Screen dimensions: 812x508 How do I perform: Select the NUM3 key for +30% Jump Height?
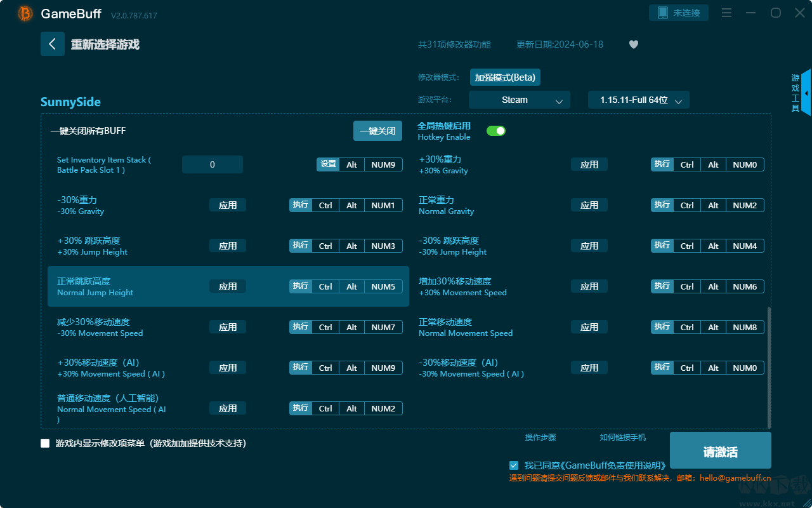click(383, 246)
